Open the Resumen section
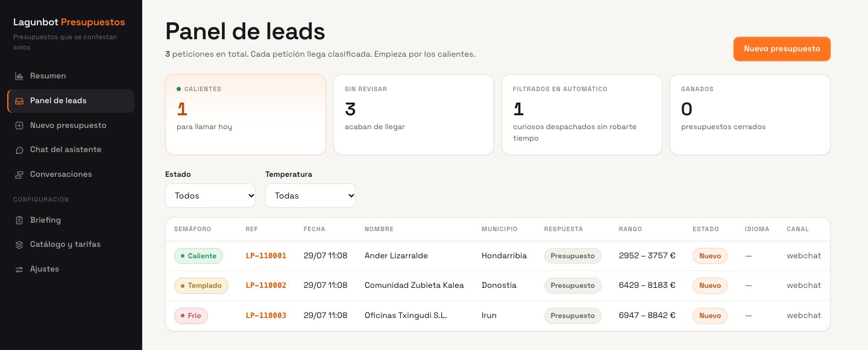 pos(71,76)
